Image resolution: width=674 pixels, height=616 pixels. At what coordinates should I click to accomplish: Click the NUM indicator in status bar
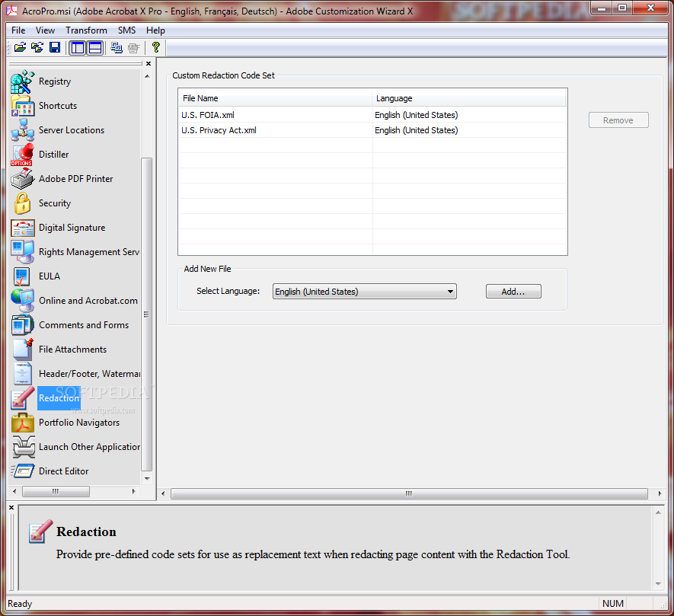612,604
